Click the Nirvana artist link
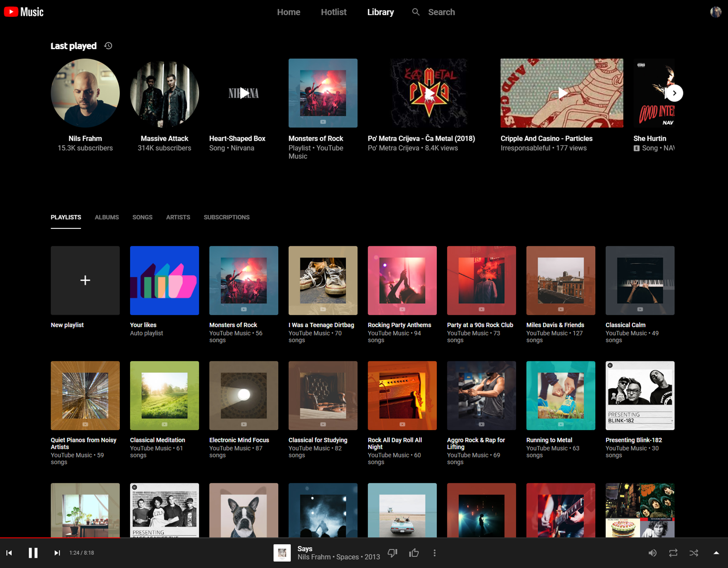This screenshot has height=568, width=728. coord(242,148)
